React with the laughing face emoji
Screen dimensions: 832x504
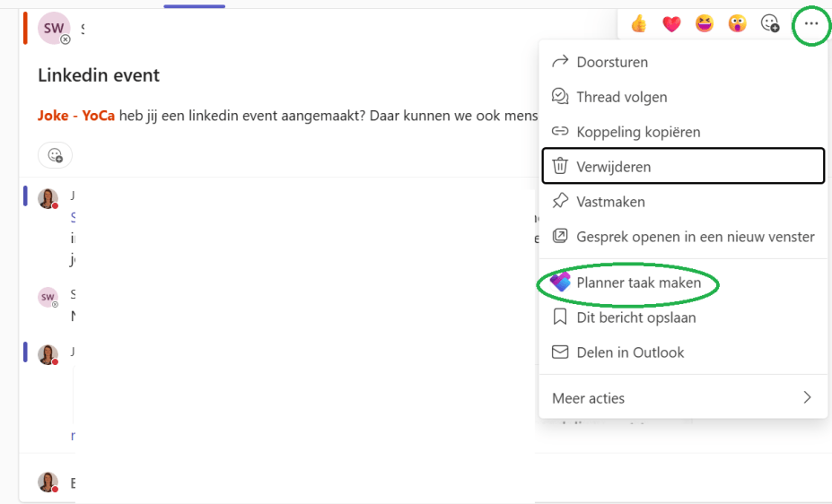pyautogui.click(x=705, y=24)
